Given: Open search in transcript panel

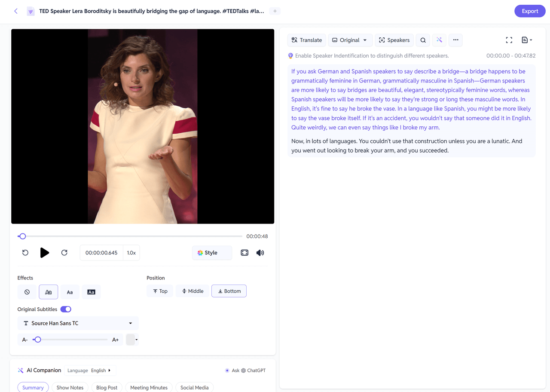Looking at the screenshot, I should [423, 40].
